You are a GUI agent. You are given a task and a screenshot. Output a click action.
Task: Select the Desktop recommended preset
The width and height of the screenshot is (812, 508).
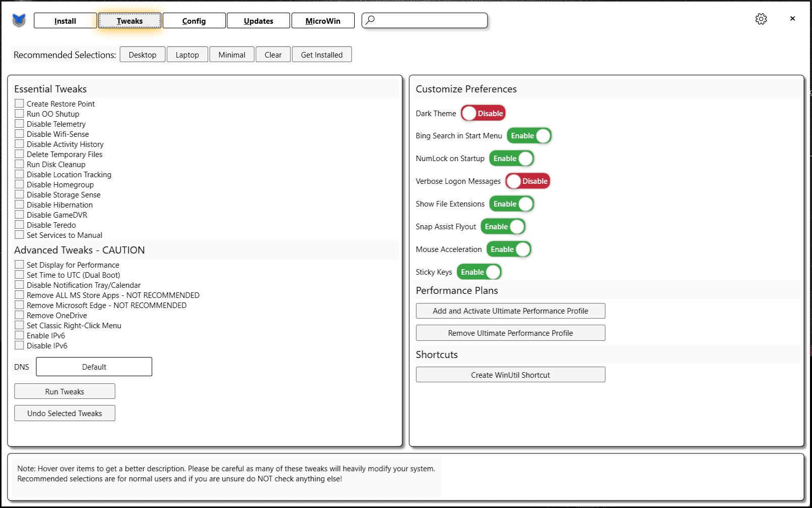pyautogui.click(x=142, y=55)
